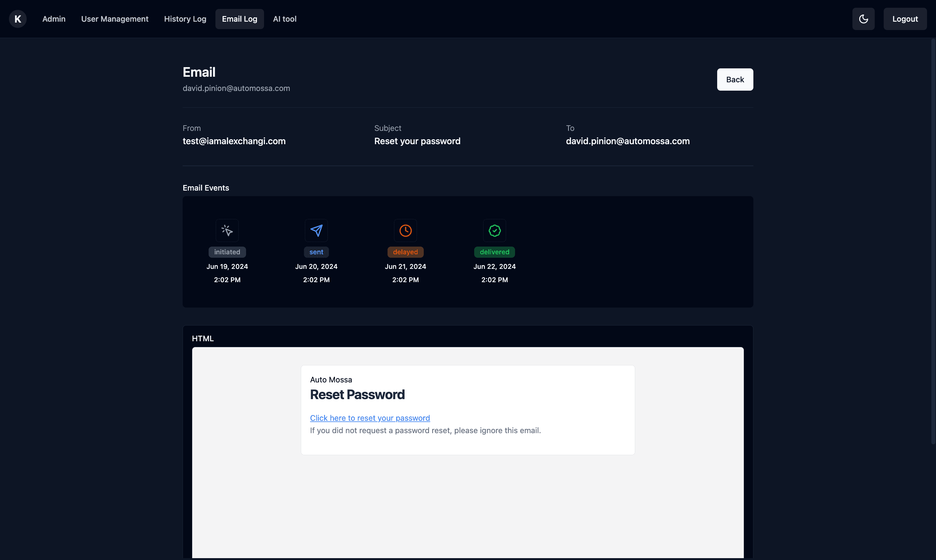Image resolution: width=936 pixels, height=560 pixels.
Task: Click the Email Events heading
Action: click(x=206, y=188)
